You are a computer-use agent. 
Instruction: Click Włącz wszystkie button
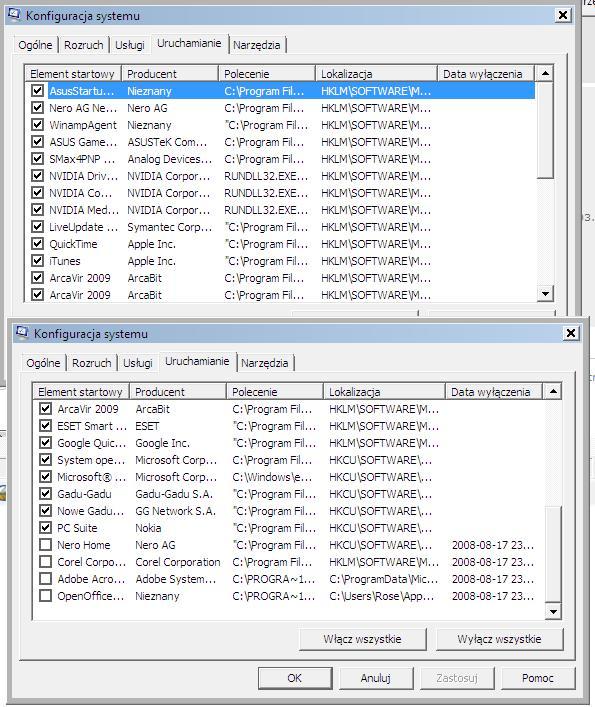362,639
